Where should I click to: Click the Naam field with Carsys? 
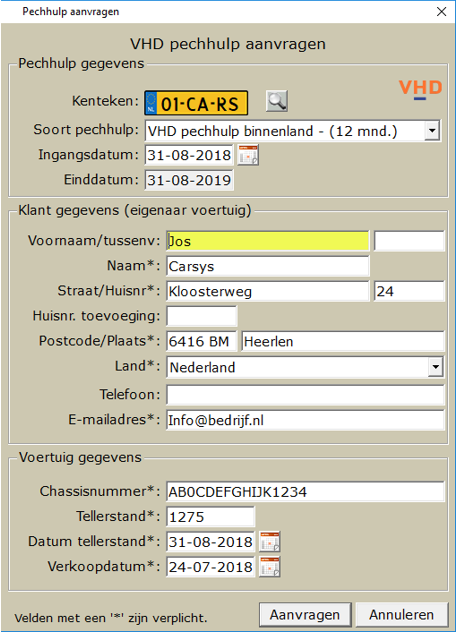coord(268,266)
